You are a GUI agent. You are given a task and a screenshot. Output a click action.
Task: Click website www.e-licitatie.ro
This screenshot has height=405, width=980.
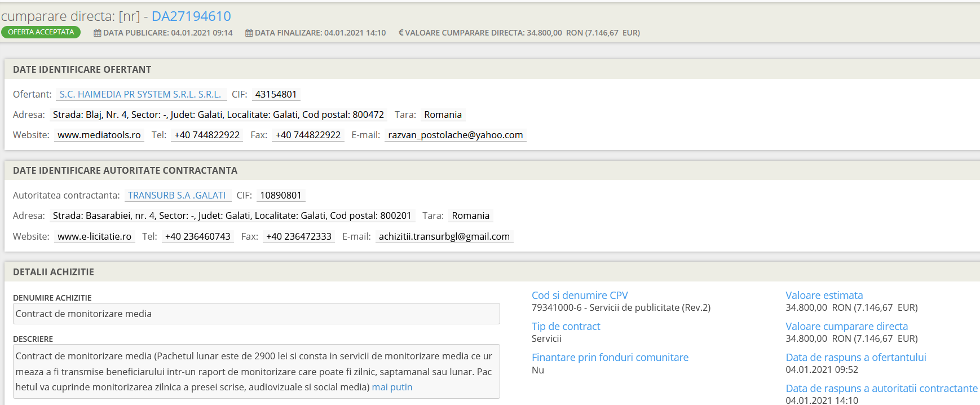coord(94,236)
